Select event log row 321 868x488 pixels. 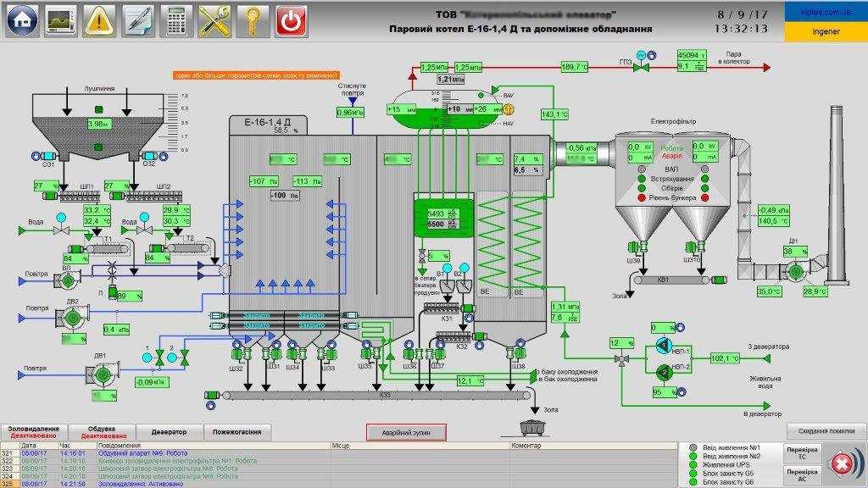pos(339,453)
